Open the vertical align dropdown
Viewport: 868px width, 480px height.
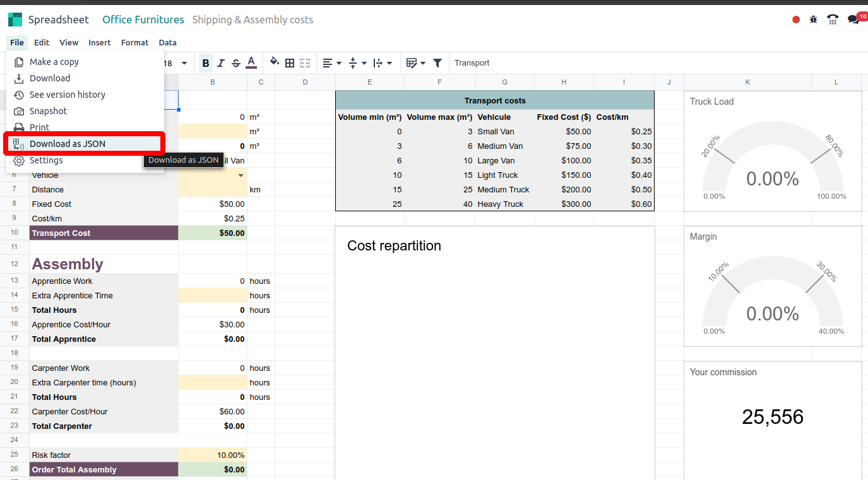pyautogui.click(x=357, y=63)
